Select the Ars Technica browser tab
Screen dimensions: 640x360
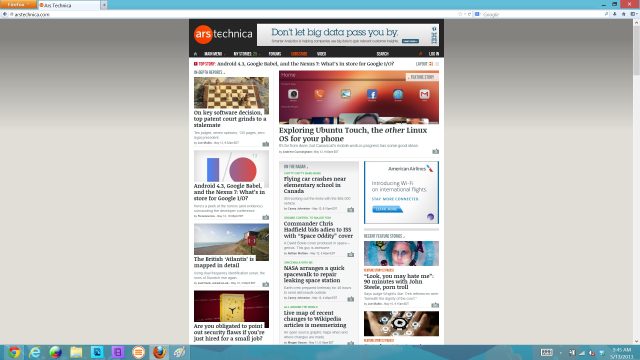(69, 5)
